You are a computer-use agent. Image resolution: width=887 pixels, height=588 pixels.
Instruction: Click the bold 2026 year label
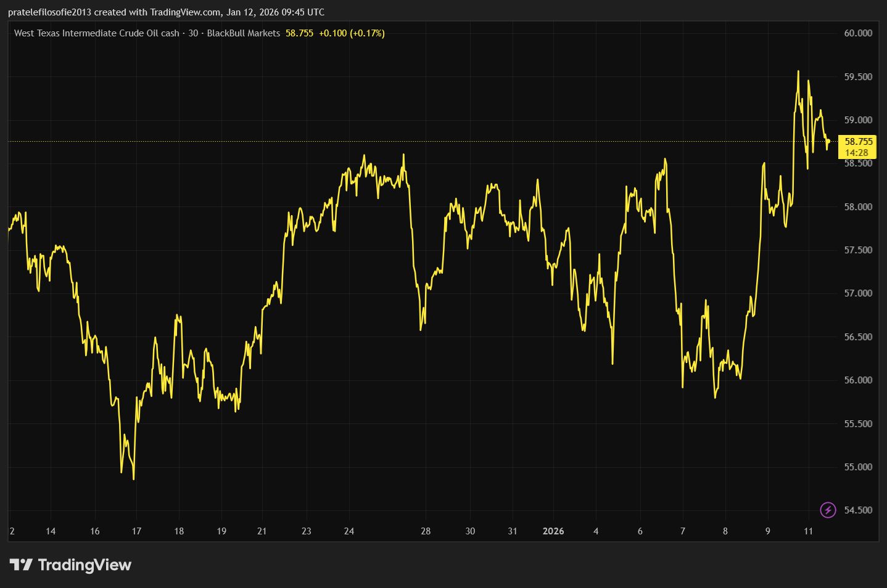pyautogui.click(x=553, y=531)
